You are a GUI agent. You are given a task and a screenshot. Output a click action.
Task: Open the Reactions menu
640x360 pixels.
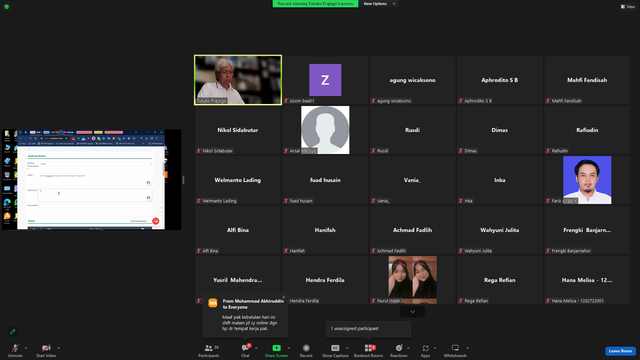(x=399, y=350)
